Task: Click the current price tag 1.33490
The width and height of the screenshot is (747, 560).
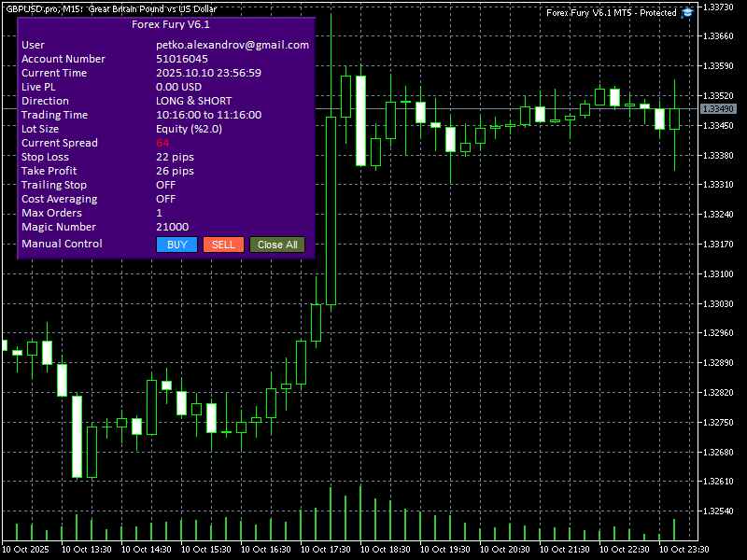Action: pos(717,109)
